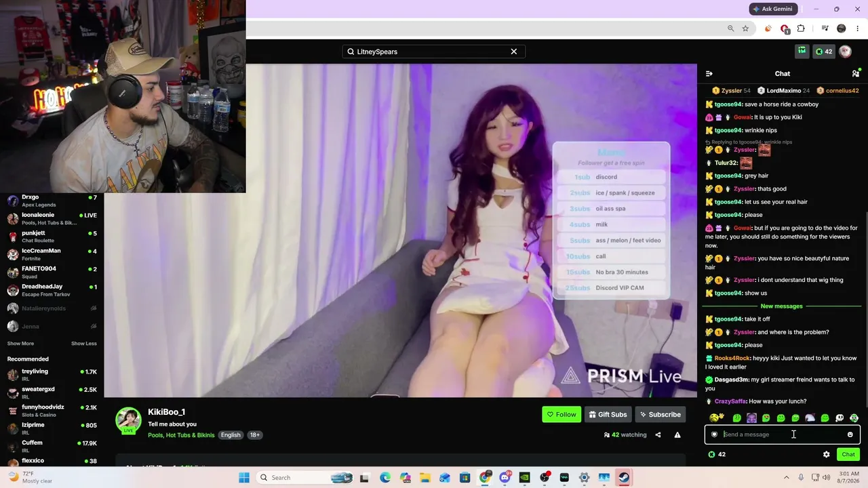Open the media controls icon in Chrome toolbar
Image resolution: width=868 pixels, height=488 pixels.
click(825, 28)
